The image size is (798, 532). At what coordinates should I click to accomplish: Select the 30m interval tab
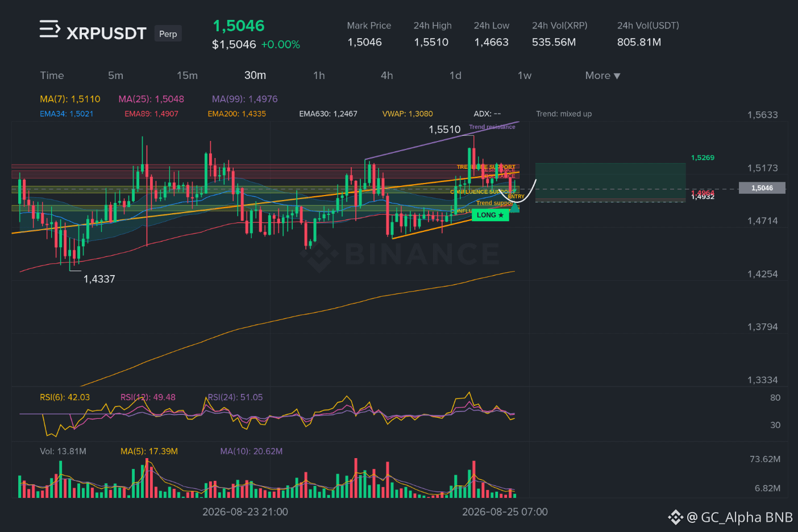click(255, 75)
